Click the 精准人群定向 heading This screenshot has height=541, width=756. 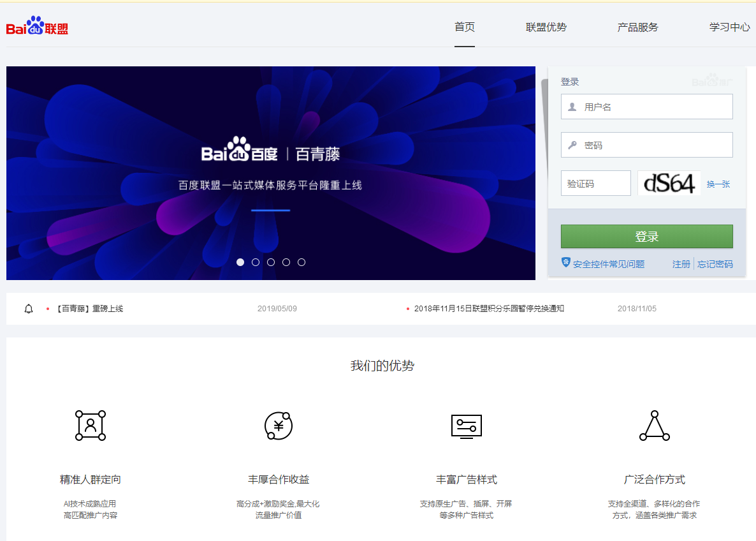point(91,480)
